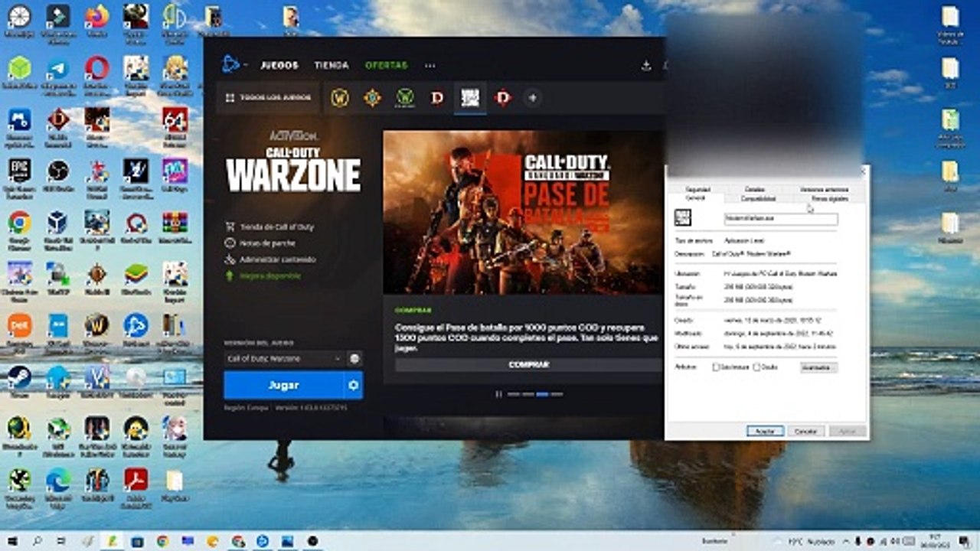
Task: Open Chrome from the taskbar
Action: click(x=162, y=541)
